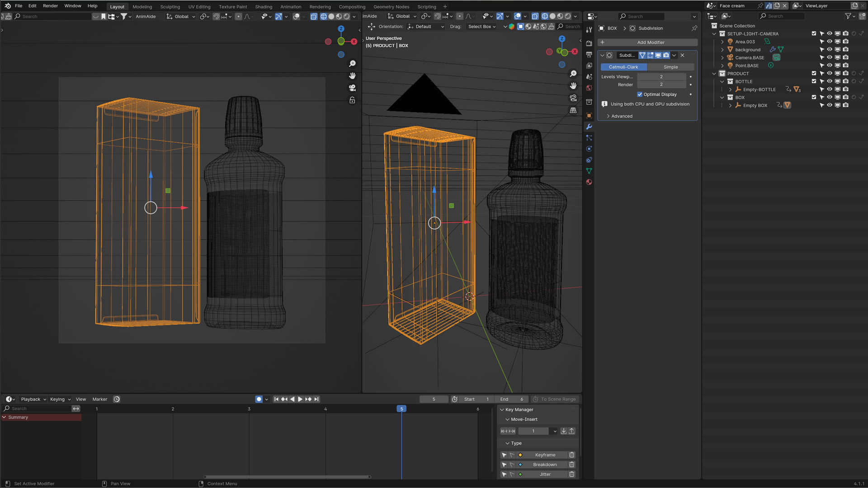Image resolution: width=868 pixels, height=488 pixels.
Task: Open the Material properties tab
Action: click(589, 182)
